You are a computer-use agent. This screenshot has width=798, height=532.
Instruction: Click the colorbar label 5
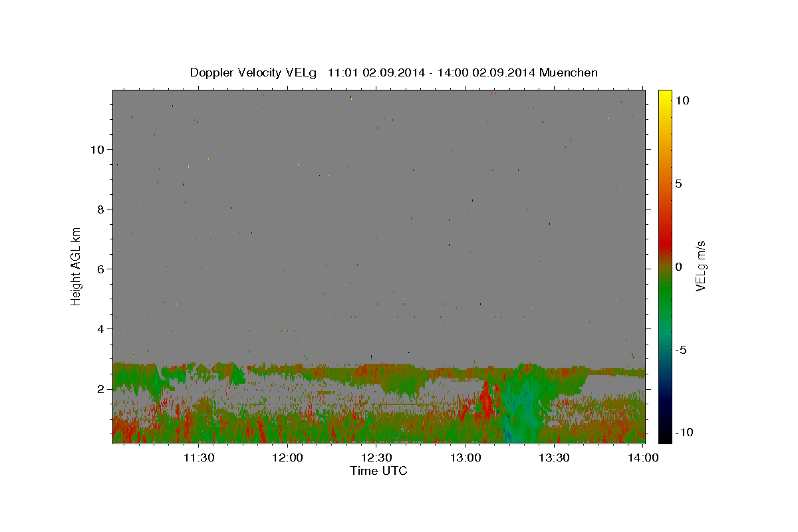coord(678,184)
